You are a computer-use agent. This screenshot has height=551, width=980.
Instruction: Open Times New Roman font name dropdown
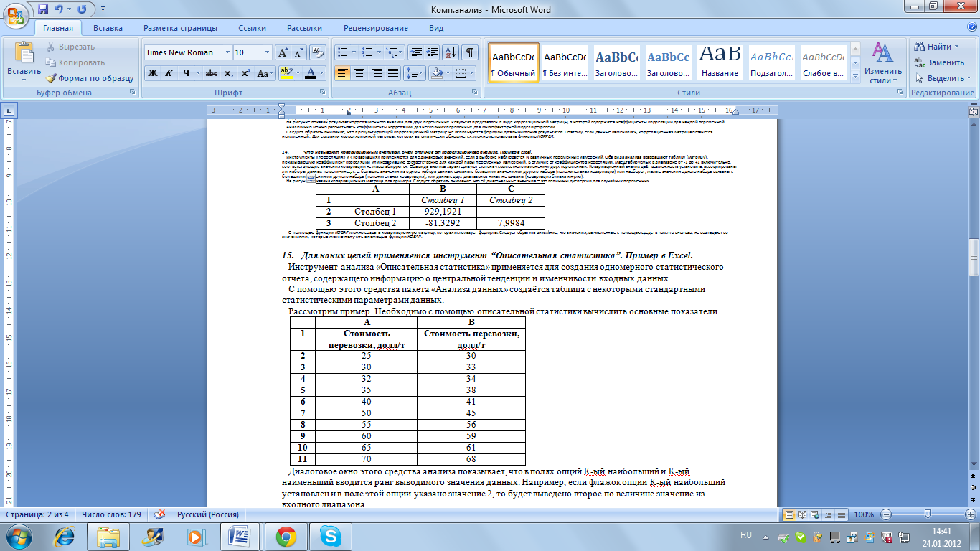pos(228,52)
